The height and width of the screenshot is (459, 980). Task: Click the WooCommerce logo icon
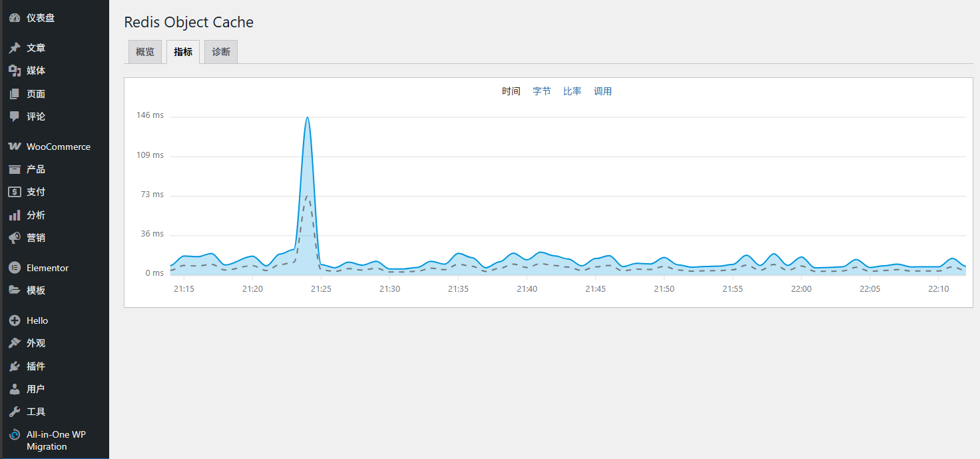point(15,147)
